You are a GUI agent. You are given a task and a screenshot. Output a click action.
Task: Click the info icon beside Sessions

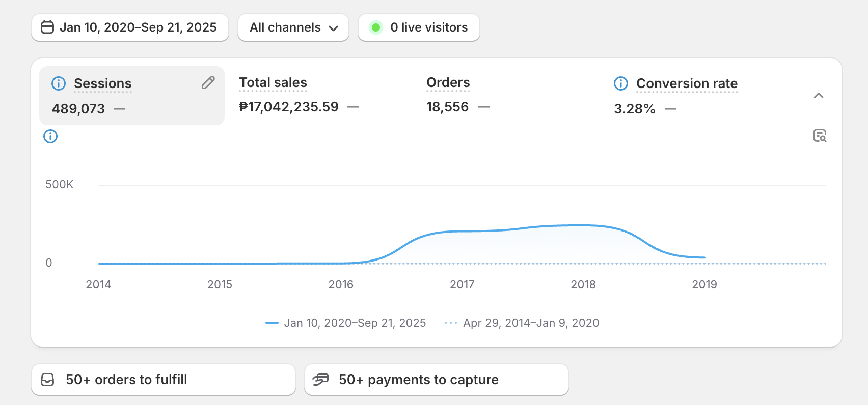click(x=59, y=83)
